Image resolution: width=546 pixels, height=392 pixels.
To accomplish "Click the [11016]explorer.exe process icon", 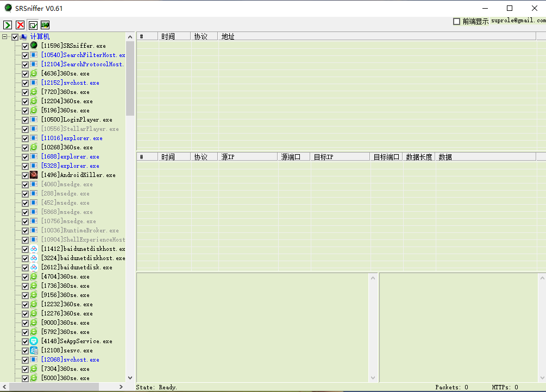I will click(34, 138).
